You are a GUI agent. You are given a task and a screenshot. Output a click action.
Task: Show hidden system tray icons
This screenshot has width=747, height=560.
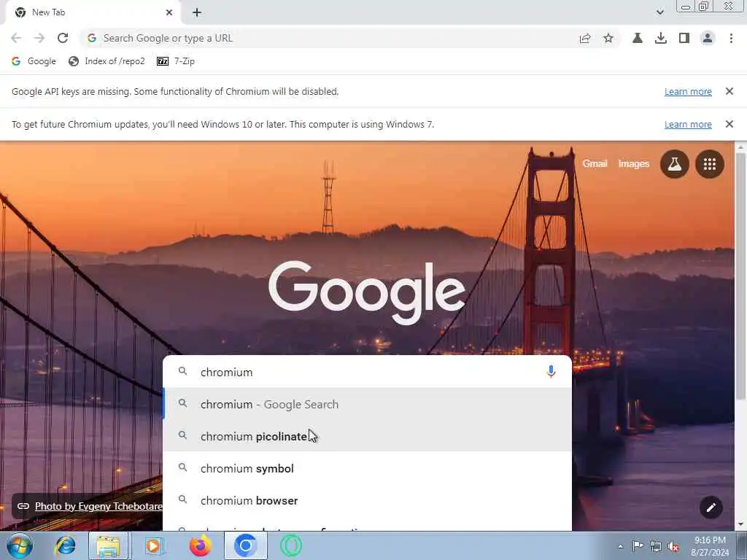point(620,546)
